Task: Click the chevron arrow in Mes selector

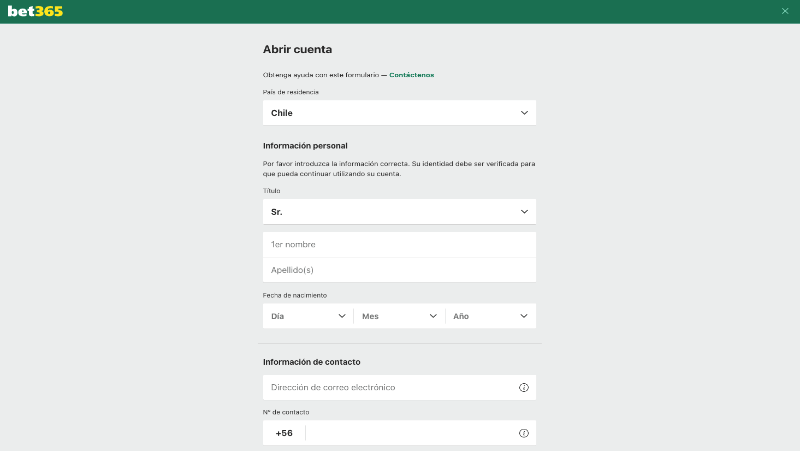Action: 433,316
